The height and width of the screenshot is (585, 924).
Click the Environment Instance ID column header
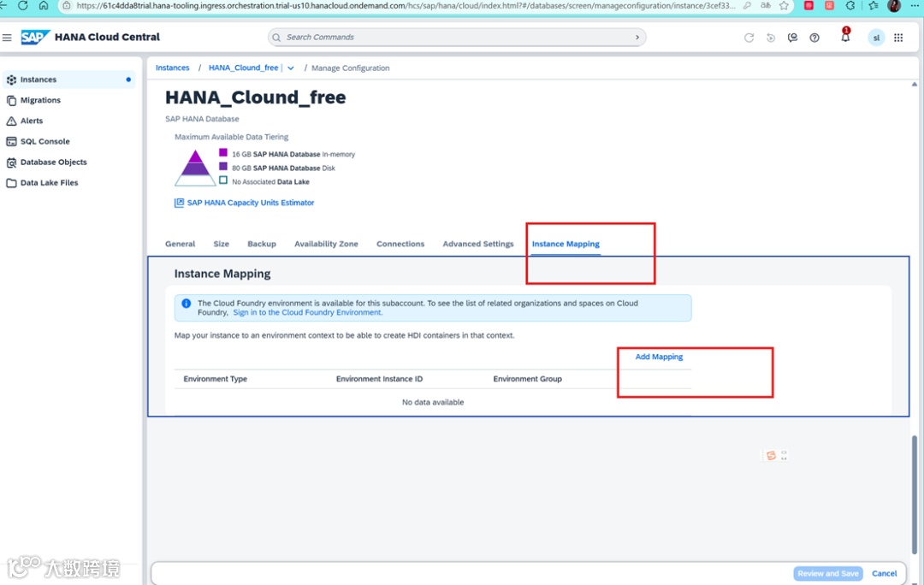pos(379,379)
